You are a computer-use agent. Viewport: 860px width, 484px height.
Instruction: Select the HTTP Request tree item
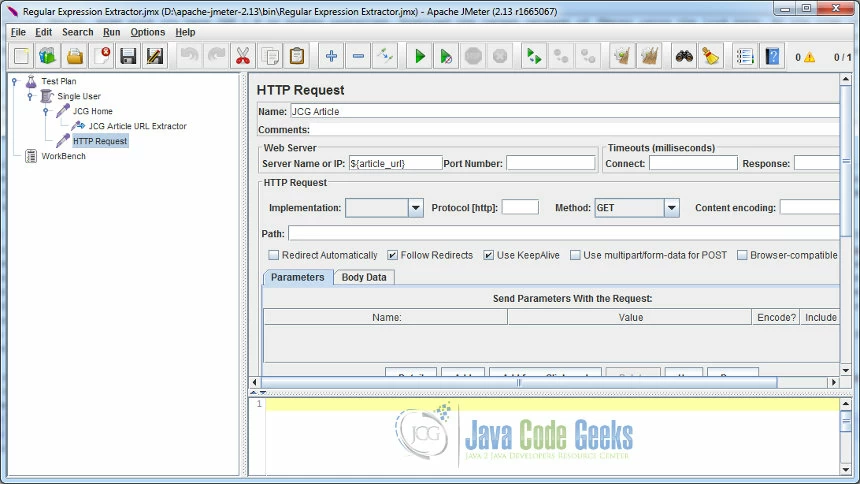coord(100,141)
